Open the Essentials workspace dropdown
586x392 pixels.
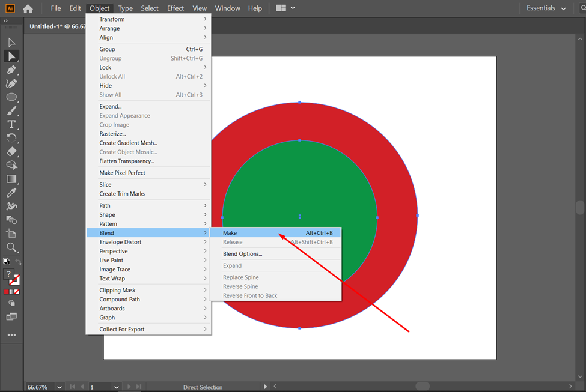click(546, 8)
